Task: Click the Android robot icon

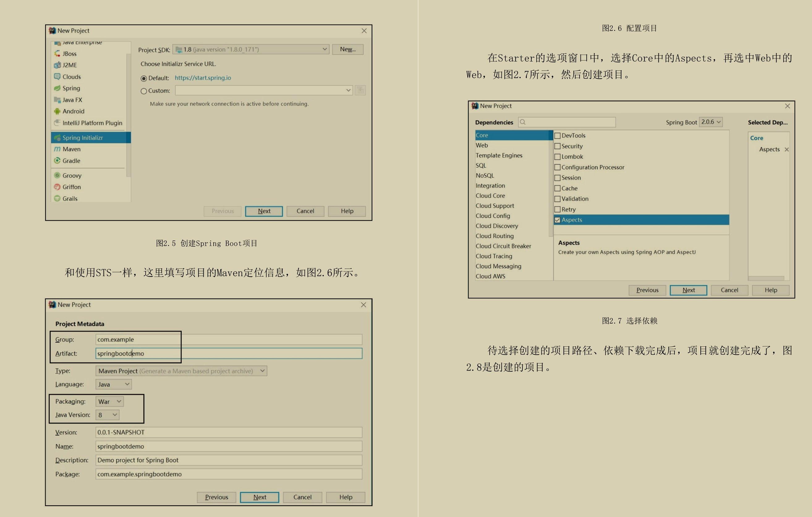Action: (x=57, y=111)
